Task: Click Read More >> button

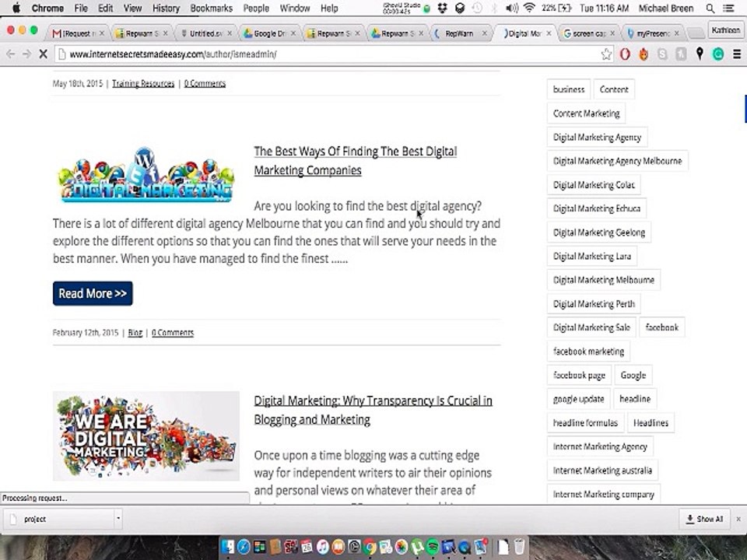Action: (x=93, y=293)
